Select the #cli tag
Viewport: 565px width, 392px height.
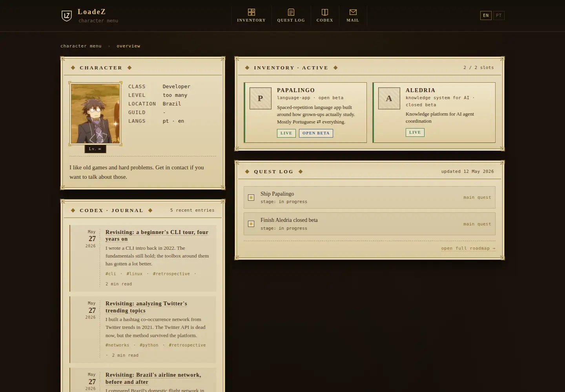(x=111, y=274)
